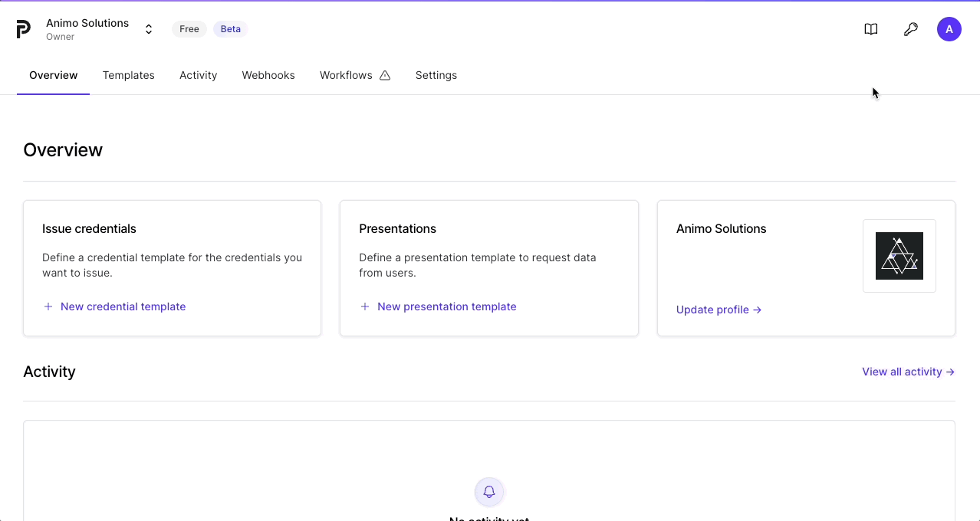This screenshot has width=980, height=521.
Task: Click the bell icon in the activity feed
Action: [488, 491]
